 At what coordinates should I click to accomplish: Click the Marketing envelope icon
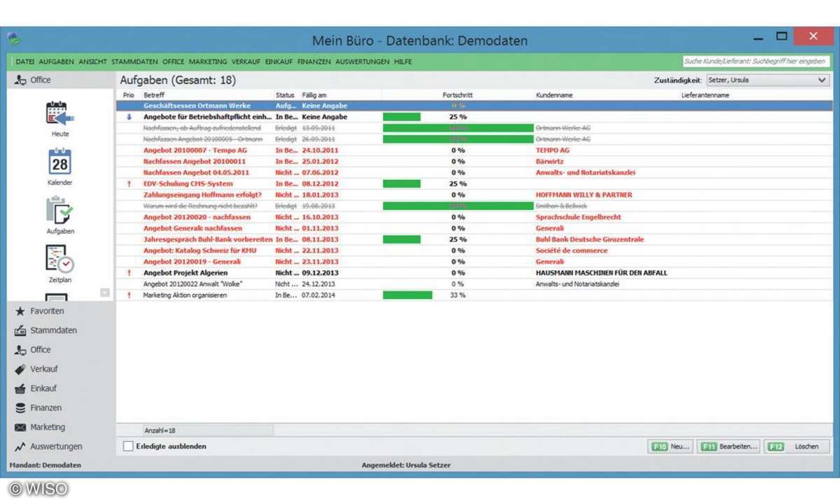(20, 427)
